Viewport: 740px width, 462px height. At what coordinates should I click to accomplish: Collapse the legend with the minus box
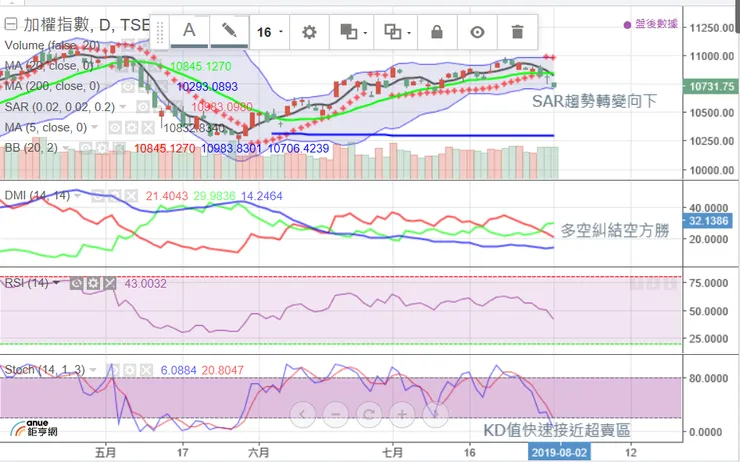point(10,24)
